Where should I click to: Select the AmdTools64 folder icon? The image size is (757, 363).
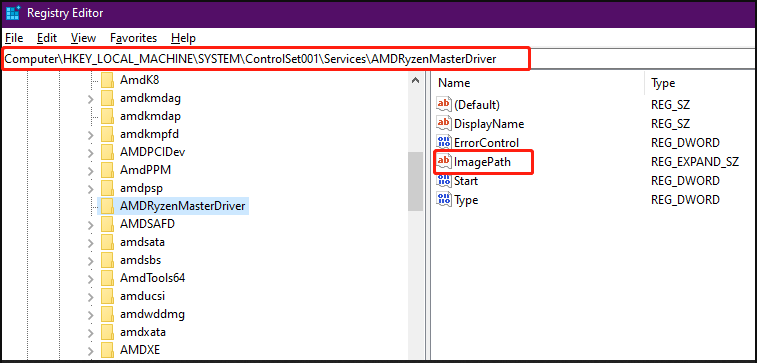[x=107, y=278]
